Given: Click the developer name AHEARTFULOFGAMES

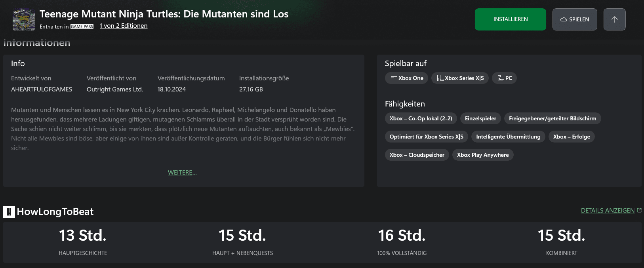Looking at the screenshot, I should tap(42, 89).
